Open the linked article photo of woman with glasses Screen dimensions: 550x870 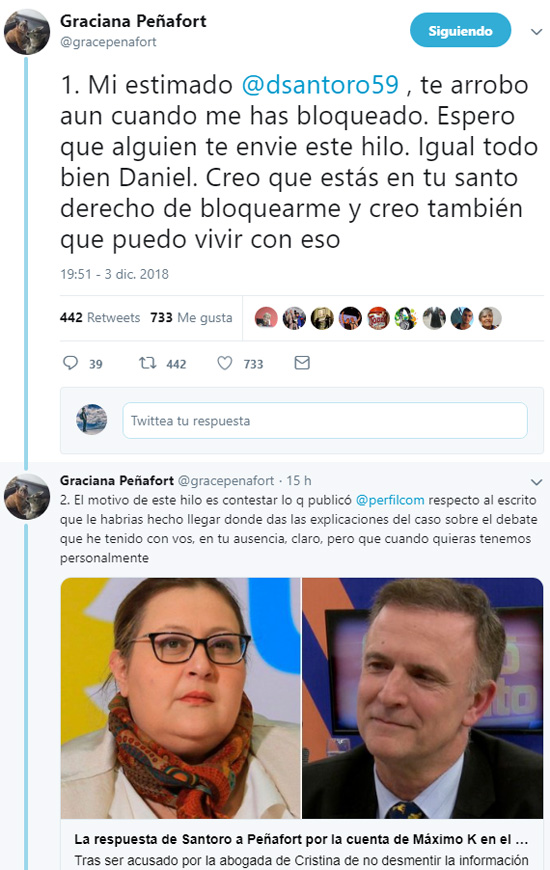pos(180,698)
